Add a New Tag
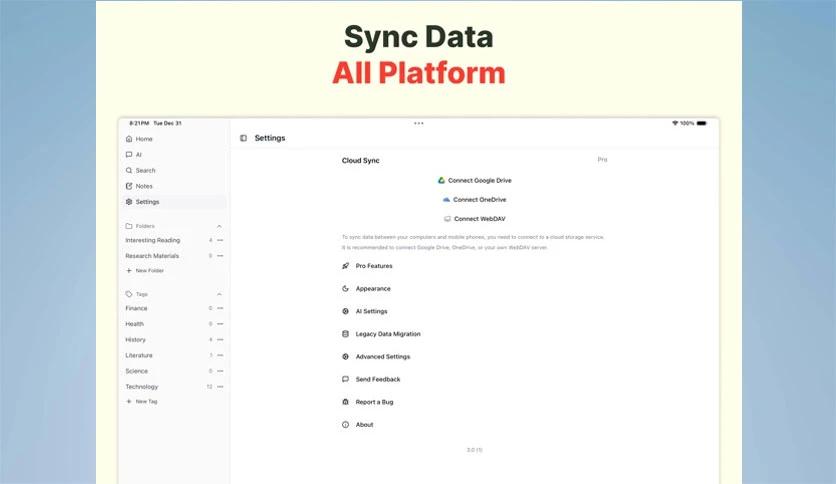Viewport: 836px width, 484px height. coord(145,401)
